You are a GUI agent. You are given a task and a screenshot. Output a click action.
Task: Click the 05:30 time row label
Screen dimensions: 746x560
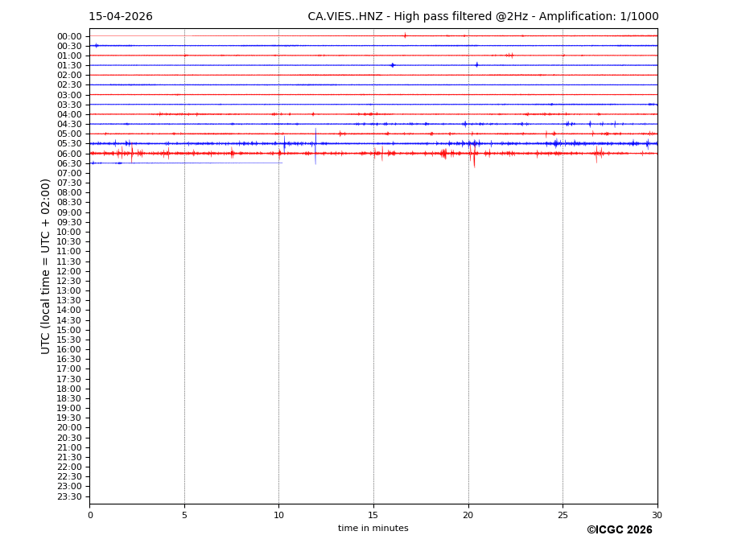[x=69, y=144]
